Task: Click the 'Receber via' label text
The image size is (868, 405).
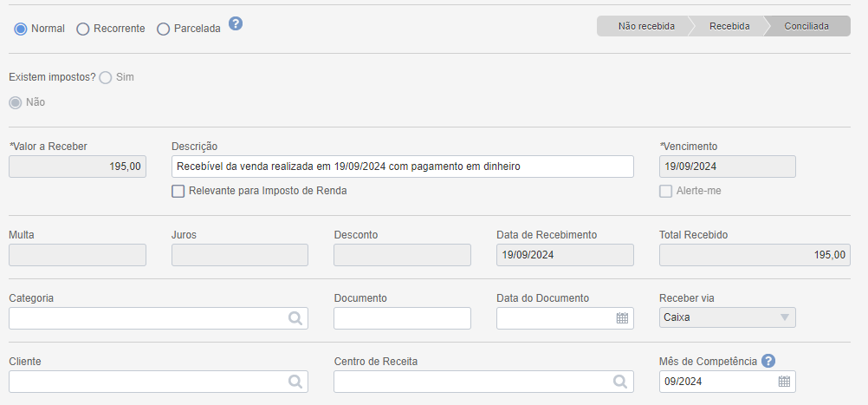Action: (x=686, y=298)
